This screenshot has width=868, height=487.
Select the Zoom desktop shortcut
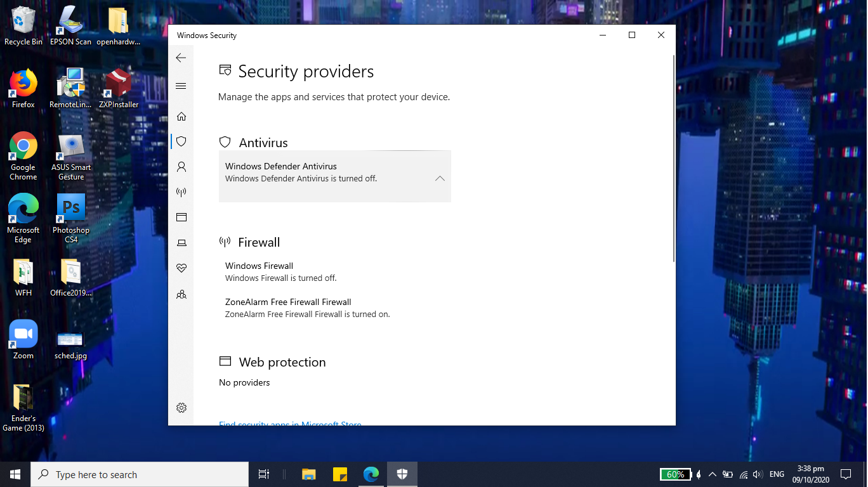(23, 340)
